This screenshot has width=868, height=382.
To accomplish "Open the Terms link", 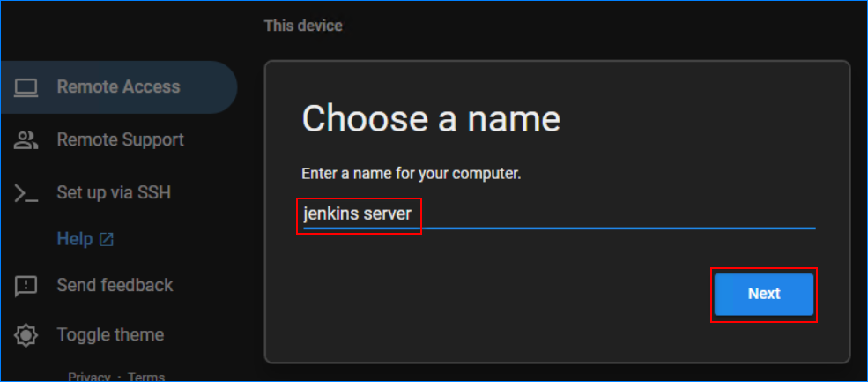I will pos(146,377).
